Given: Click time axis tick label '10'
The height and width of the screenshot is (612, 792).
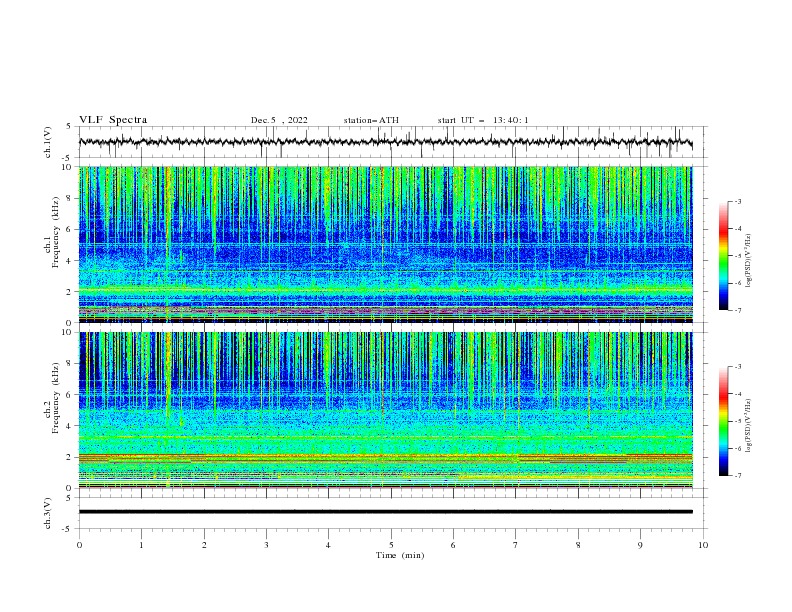Looking at the screenshot, I should point(703,545).
